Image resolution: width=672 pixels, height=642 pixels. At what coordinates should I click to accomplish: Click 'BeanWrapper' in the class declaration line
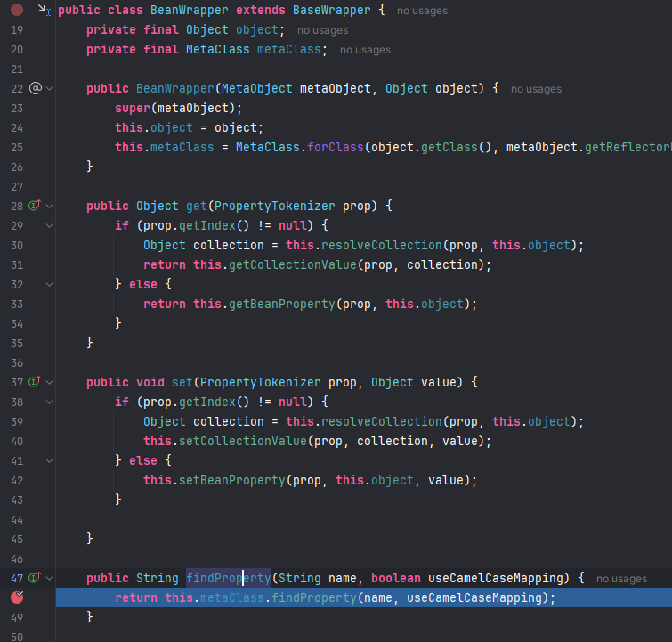pyautogui.click(x=189, y=11)
